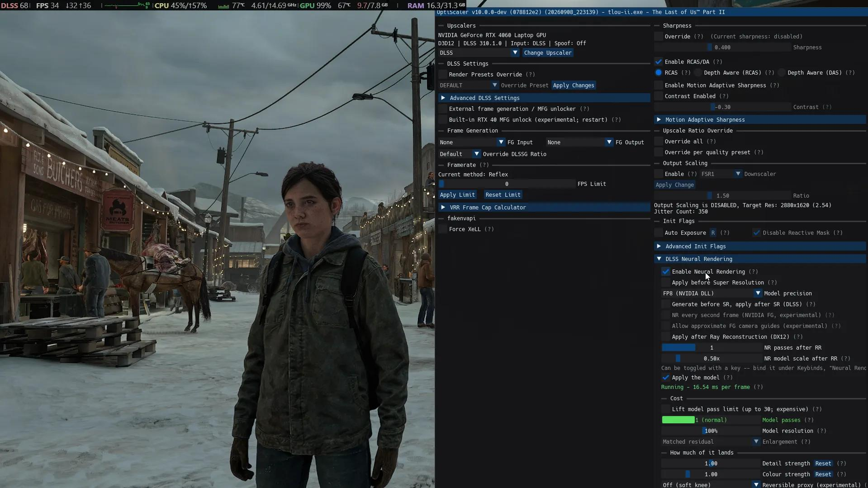Viewport: 868px width, 488px height.
Task: Open the Reversible proxy dropdown
Action: pos(711,485)
